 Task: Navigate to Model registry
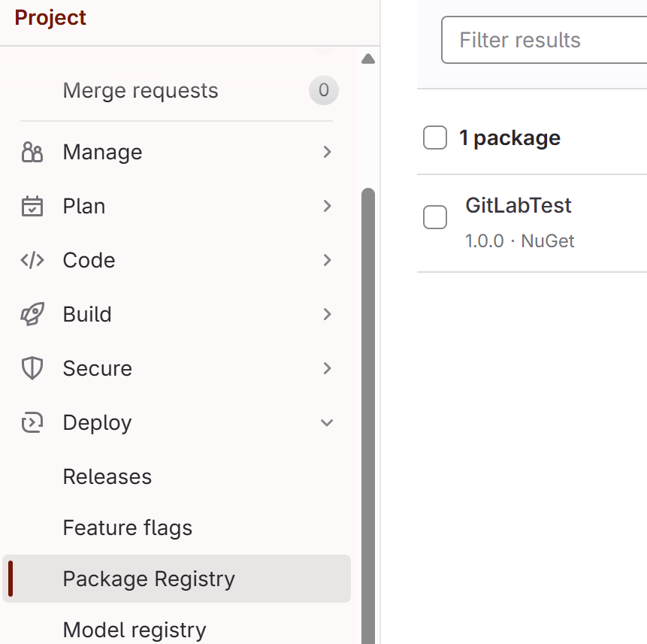[134, 630]
